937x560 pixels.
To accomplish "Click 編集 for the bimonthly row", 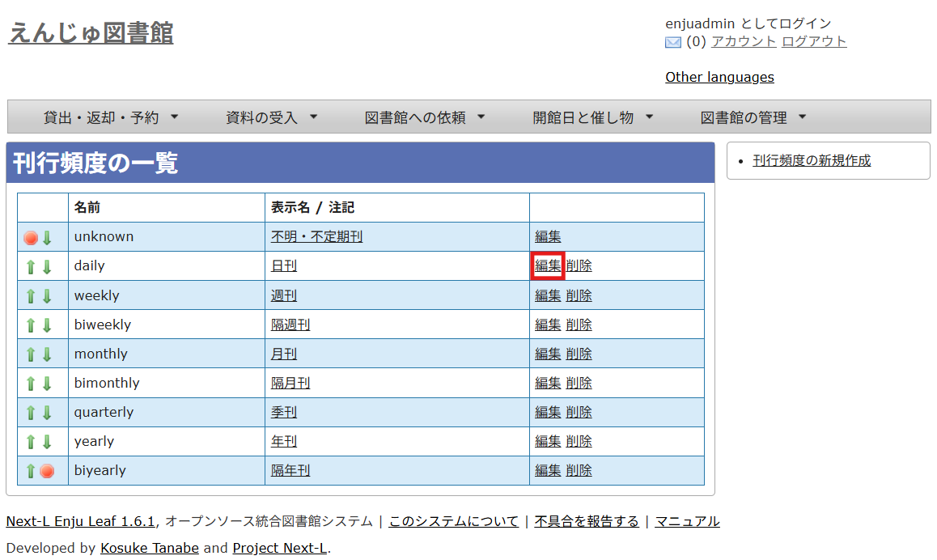I will click(x=548, y=383).
